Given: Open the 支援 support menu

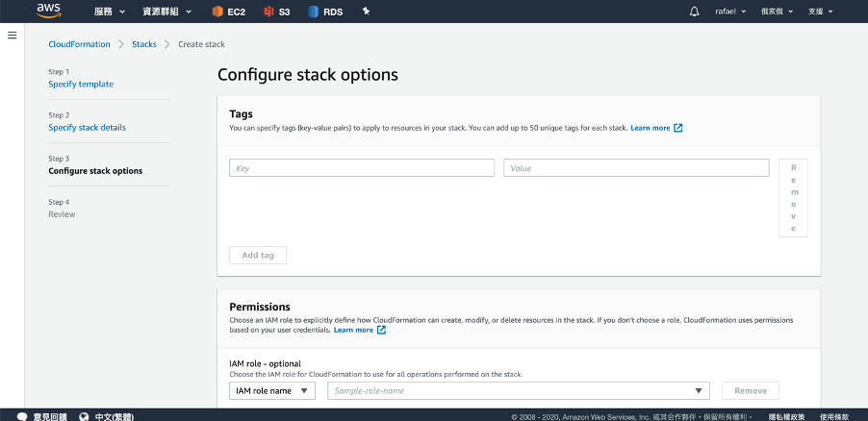Looking at the screenshot, I should pyautogui.click(x=819, y=12).
